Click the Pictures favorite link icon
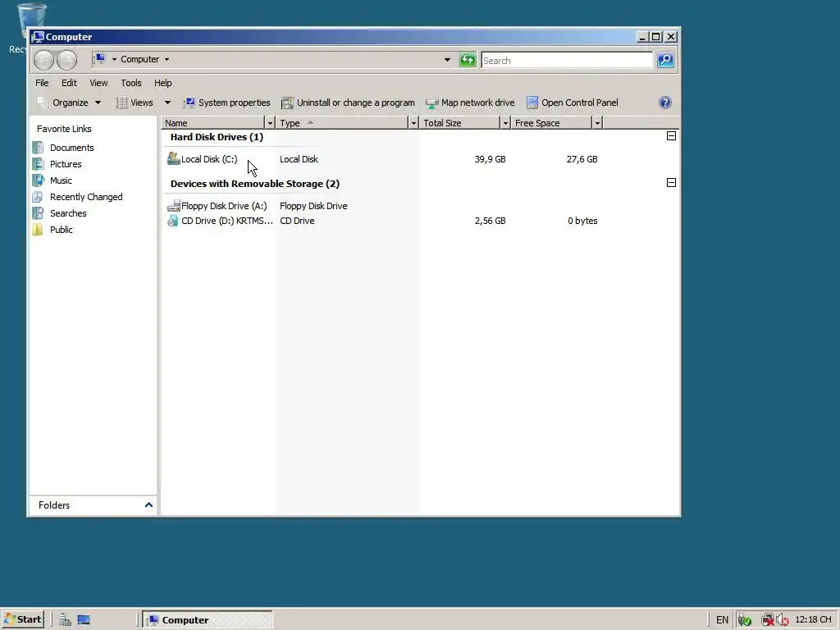This screenshot has height=630, width=840. click(38, 164)
